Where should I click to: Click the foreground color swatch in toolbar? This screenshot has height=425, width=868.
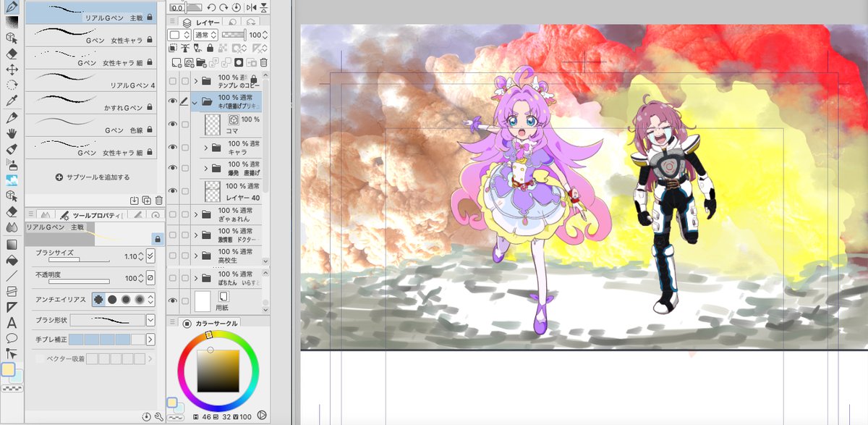click(x=9, y=370)
